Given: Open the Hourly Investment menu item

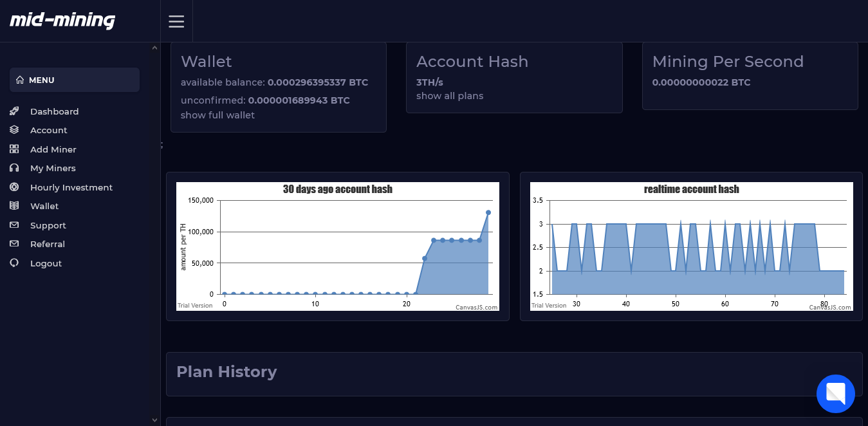Looking at the screenshot, I should (71, 187).
